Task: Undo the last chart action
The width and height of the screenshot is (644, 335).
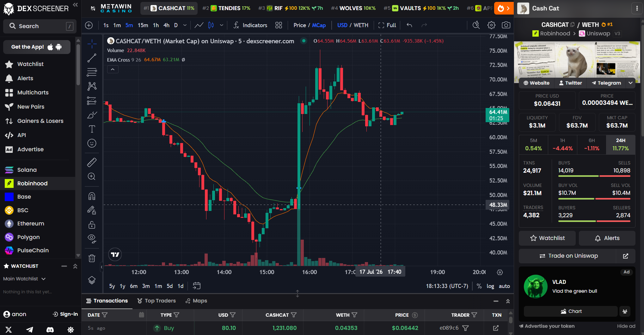Action: point(409,25)
